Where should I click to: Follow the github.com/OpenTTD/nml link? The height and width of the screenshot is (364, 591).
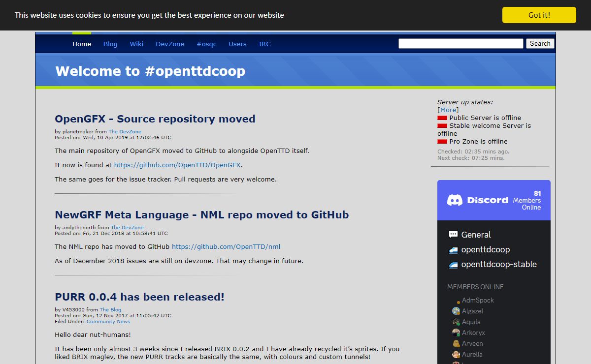pyautogui.click(x=226, y=247)
